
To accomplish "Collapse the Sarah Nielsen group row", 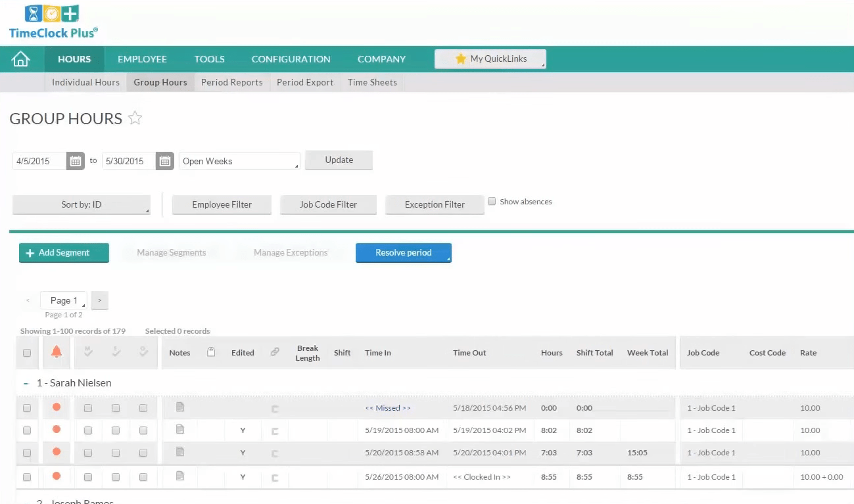I will 27,382.
